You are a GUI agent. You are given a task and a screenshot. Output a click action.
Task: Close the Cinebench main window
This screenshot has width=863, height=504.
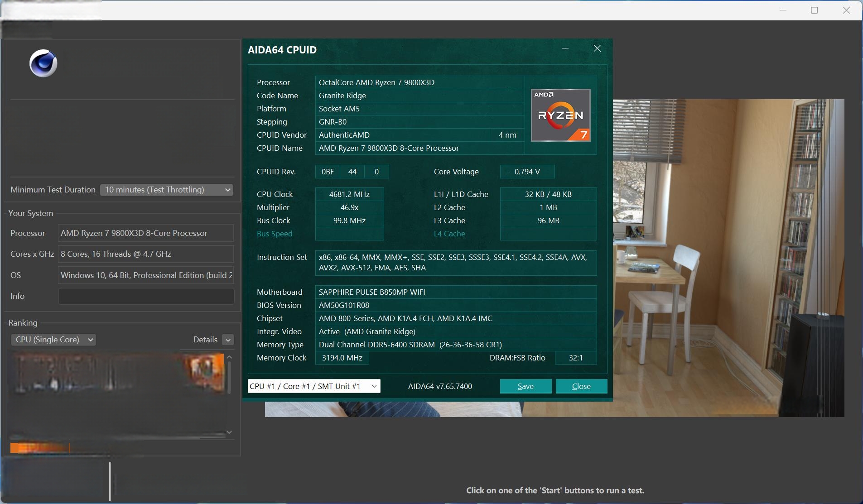tap(846, 10)
